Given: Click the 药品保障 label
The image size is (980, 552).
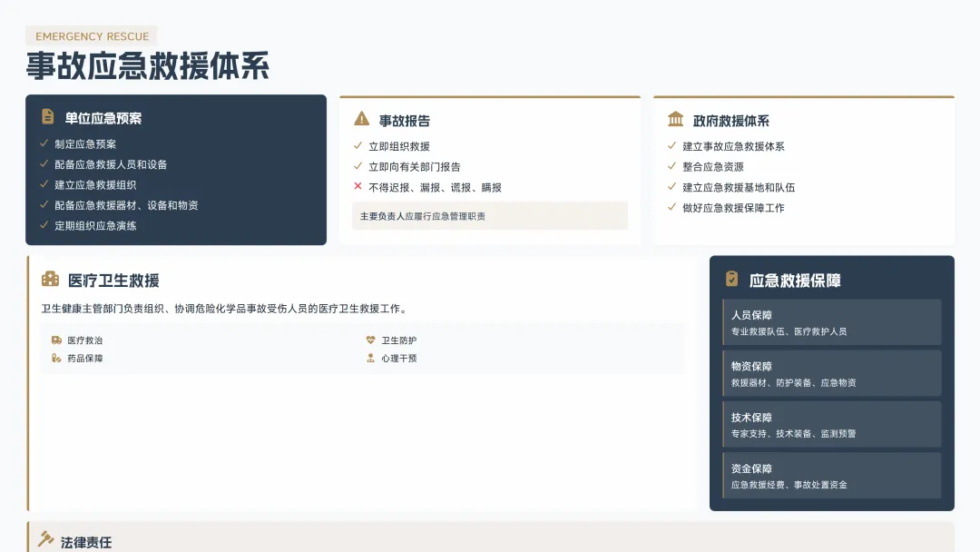Looking at the screenshot, I should pyautogui.click(x=85, y=359).
